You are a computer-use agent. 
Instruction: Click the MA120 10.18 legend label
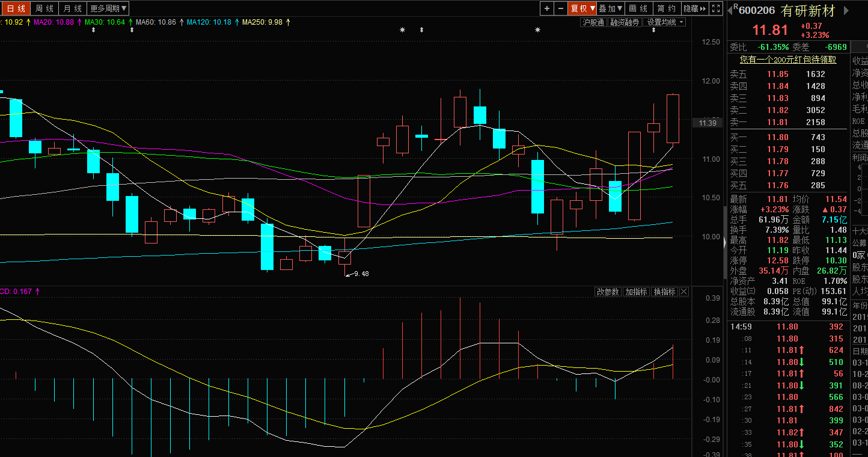pyautogui.click(x=209, y=22)
